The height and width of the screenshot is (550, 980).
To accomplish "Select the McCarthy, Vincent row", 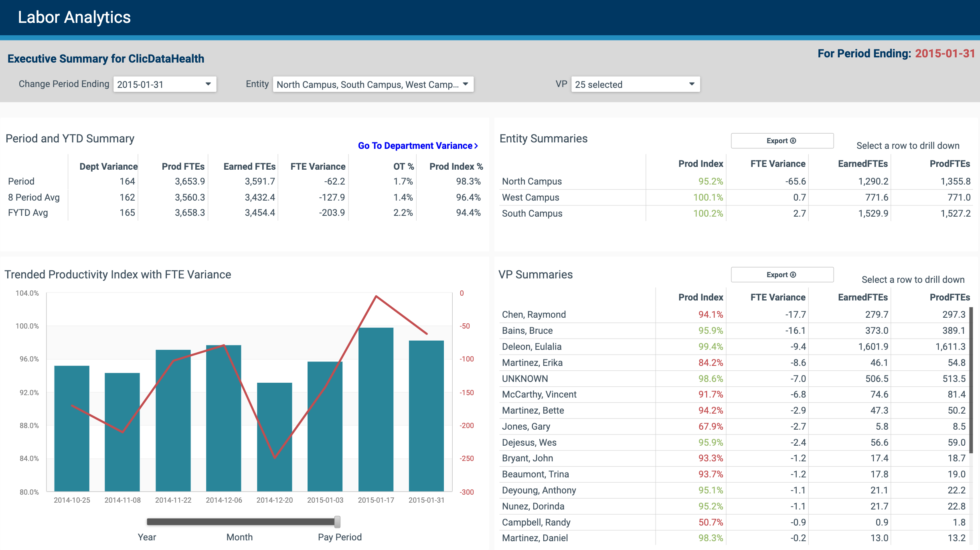I will click(734, 394).
